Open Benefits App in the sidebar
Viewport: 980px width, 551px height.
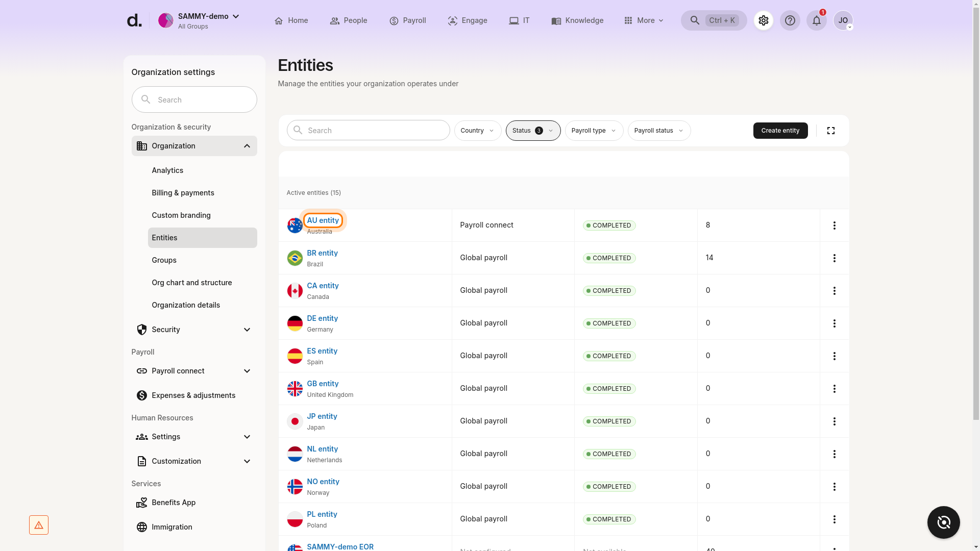pos(194,503)
